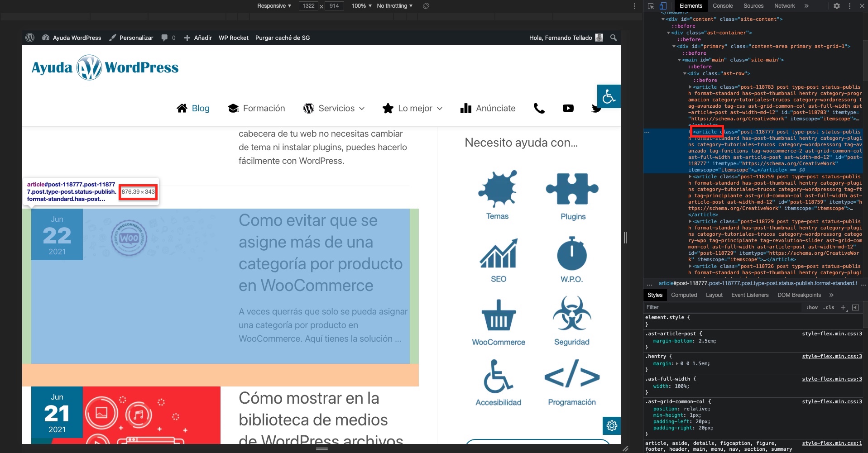Image resolution: width=868 pixels, height=453 pixels.
Task: Open DevTools settings with the gear icon
Action: coord(837,6)
